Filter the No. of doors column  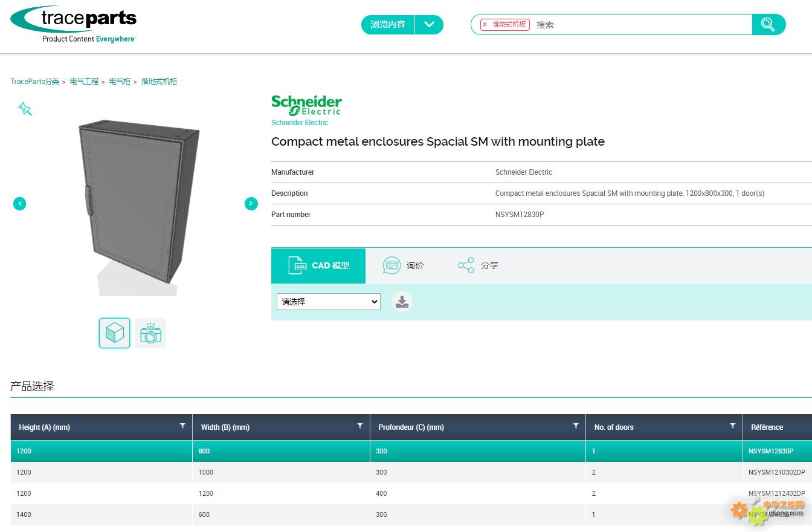(733, 426)
